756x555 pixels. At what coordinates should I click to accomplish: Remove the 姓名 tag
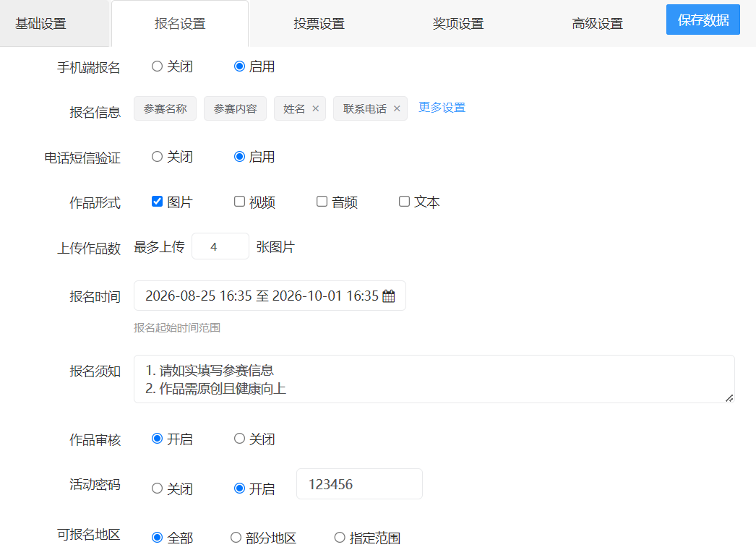pos(315,108)
